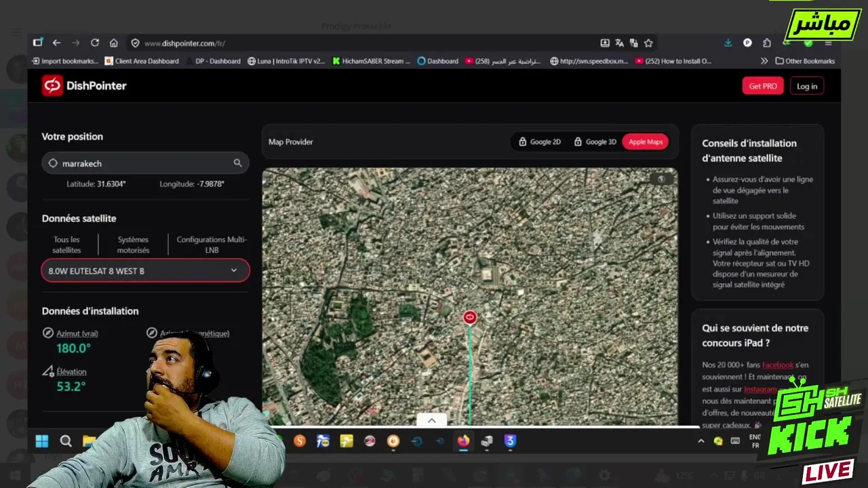Screen dimensions: 868x488
Task: Select Google 3D map provider
Action: (595, 142)
